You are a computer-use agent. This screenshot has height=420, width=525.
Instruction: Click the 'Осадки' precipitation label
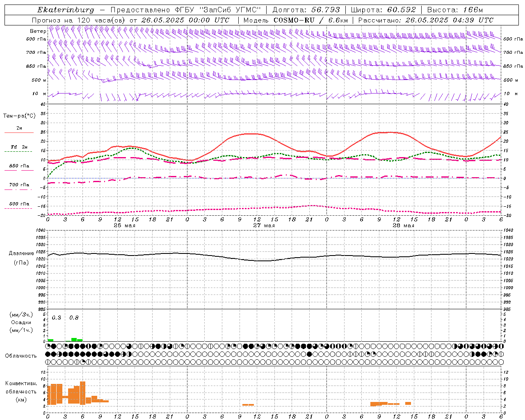21,322
